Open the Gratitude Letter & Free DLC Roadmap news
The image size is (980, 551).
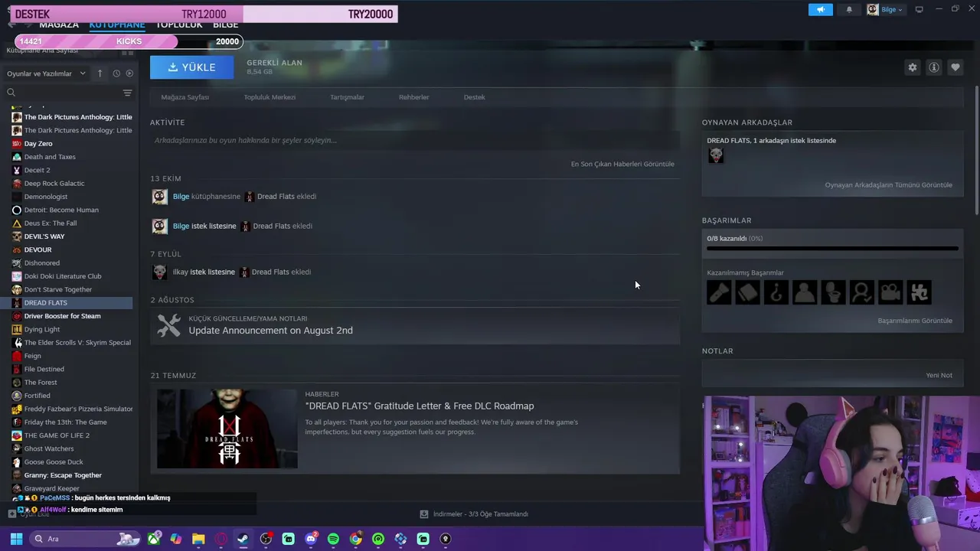click(420, 406)
